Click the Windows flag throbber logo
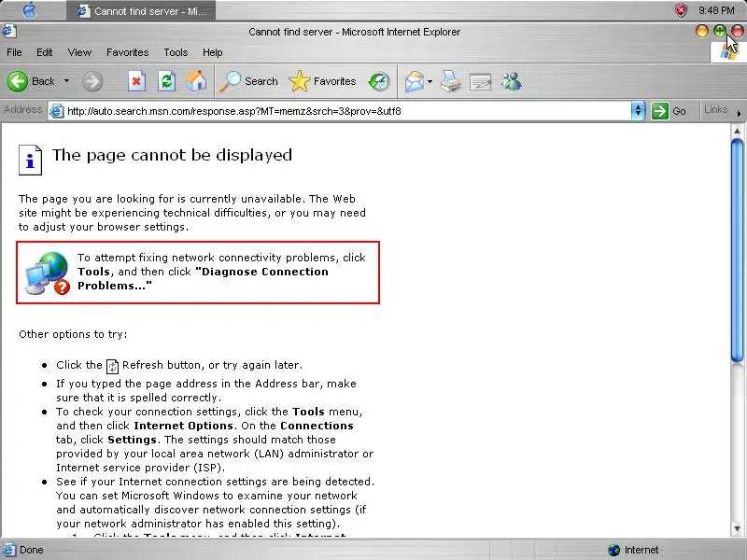This screenshot has width=747, height=560. tap(727, 52)
